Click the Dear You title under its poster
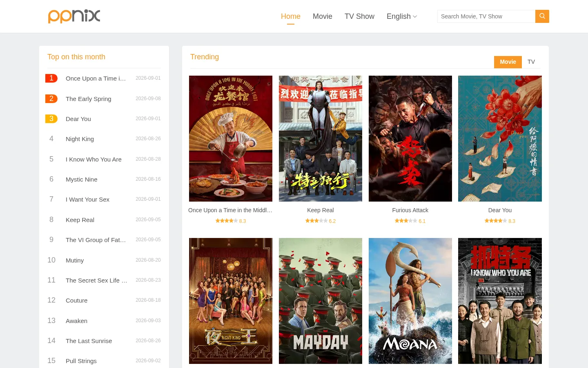This screenshot has width=588, height=368. point(500,210)
